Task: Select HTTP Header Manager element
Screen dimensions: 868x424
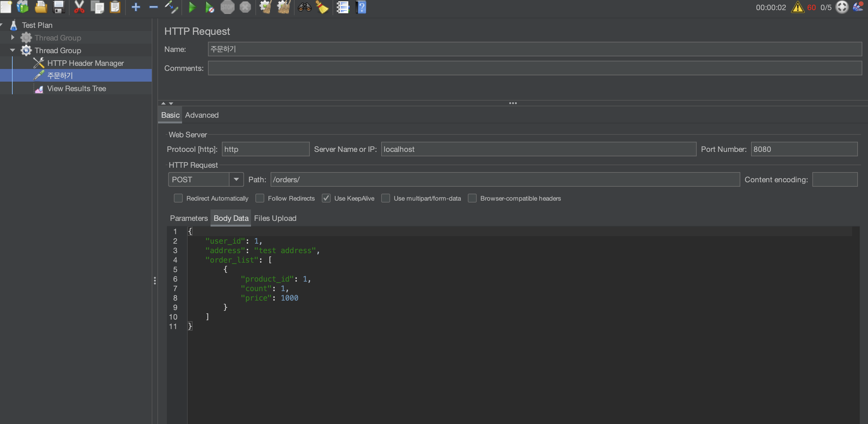Action: click(x=85, y=63)
